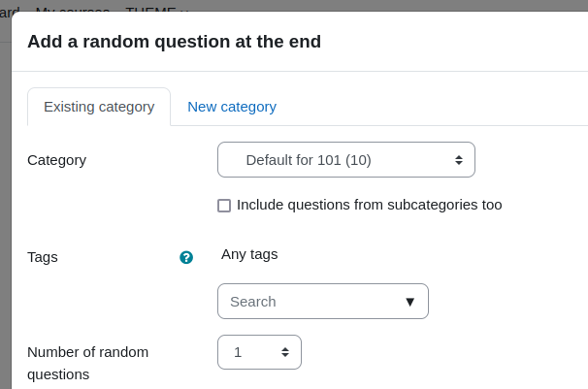Focus the Tags Search text field
The image size is (588, 389).
pyautogui.click(x=311, y=302)
